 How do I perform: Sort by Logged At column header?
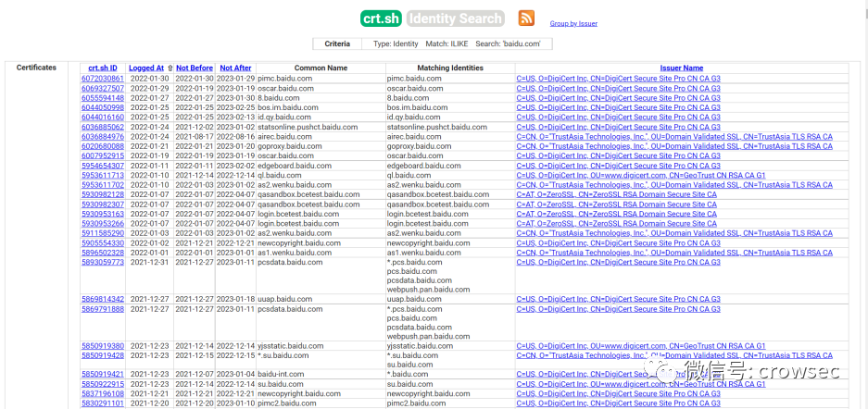tap(146, 68)
